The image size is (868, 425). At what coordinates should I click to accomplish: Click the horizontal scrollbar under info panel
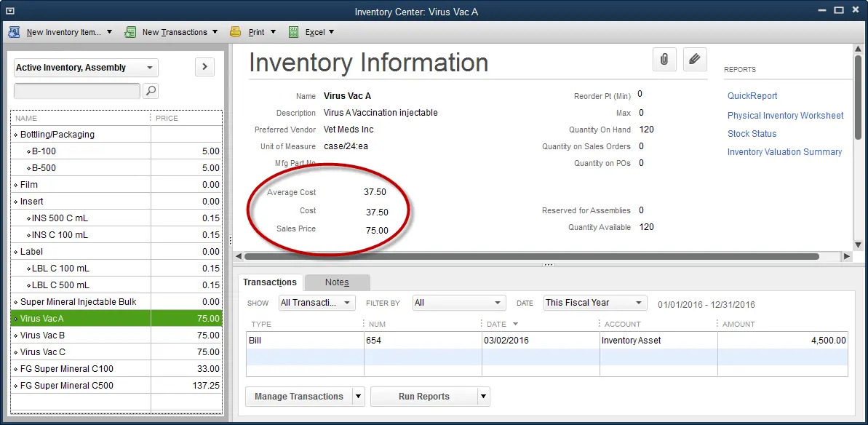(x=531, y=256)
